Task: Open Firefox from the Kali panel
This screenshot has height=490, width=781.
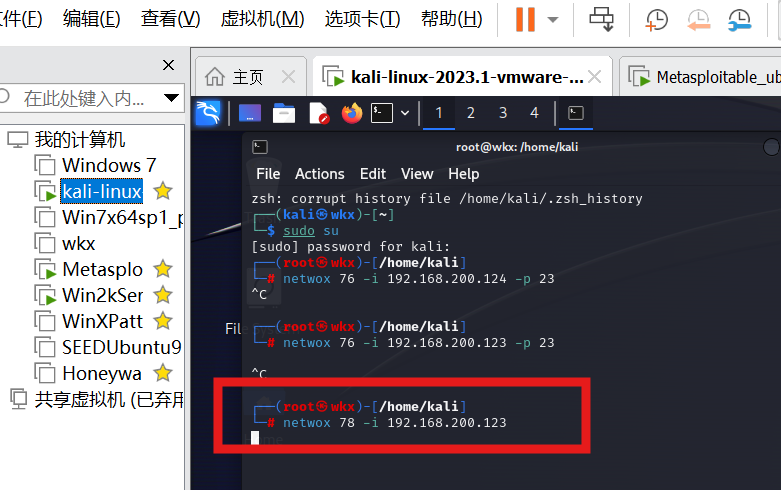Action: (x=352, y=113)
